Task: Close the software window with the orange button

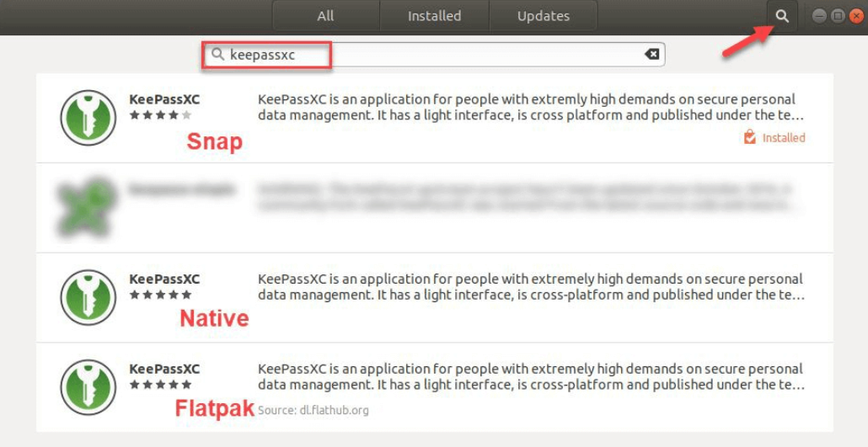Action: 855,16
